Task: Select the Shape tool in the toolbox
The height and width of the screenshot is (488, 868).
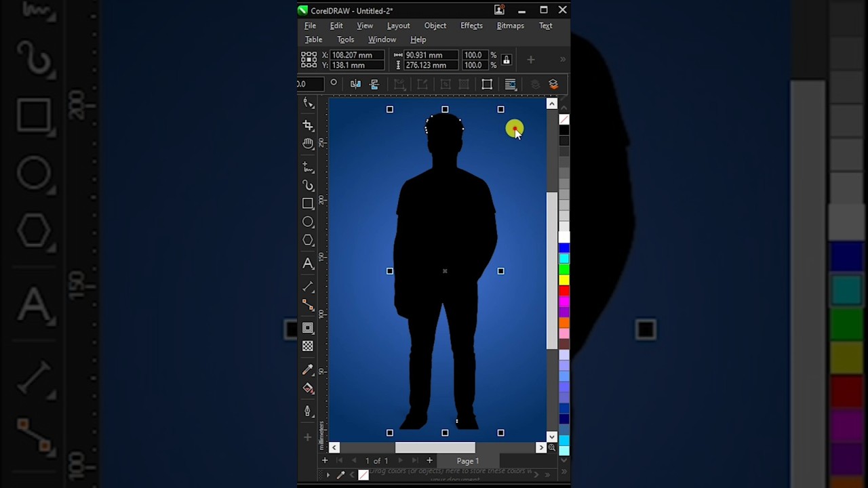Action: pos(309,103)
